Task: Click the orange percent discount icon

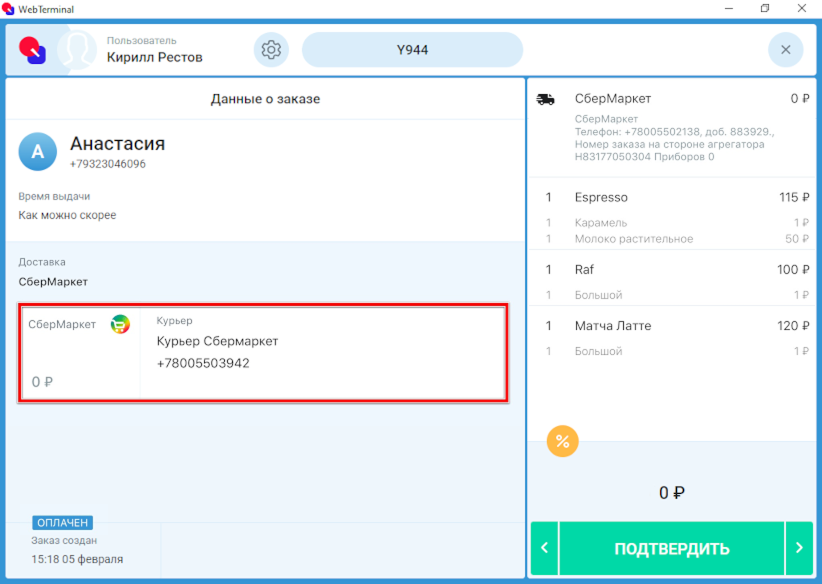Action: (x=563, y=441)
